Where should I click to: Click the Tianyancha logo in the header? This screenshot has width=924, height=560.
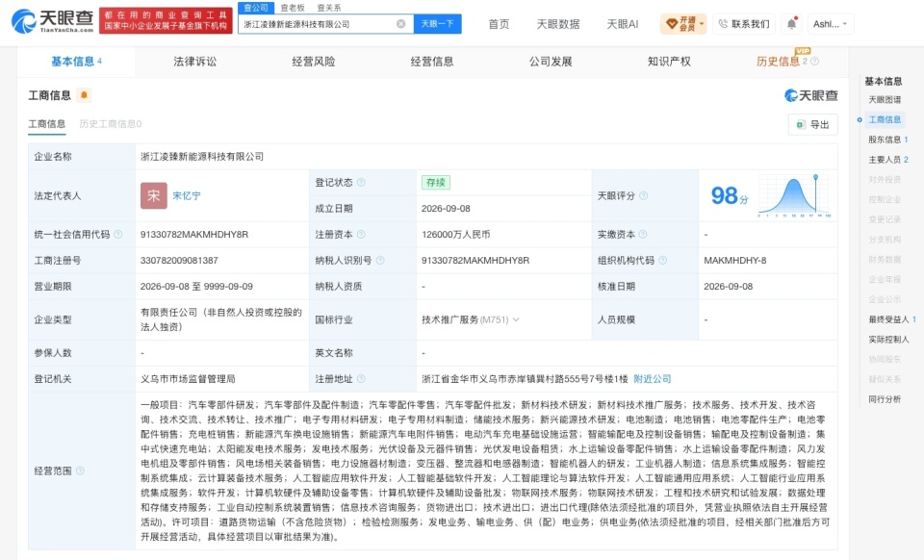(52, 21)
